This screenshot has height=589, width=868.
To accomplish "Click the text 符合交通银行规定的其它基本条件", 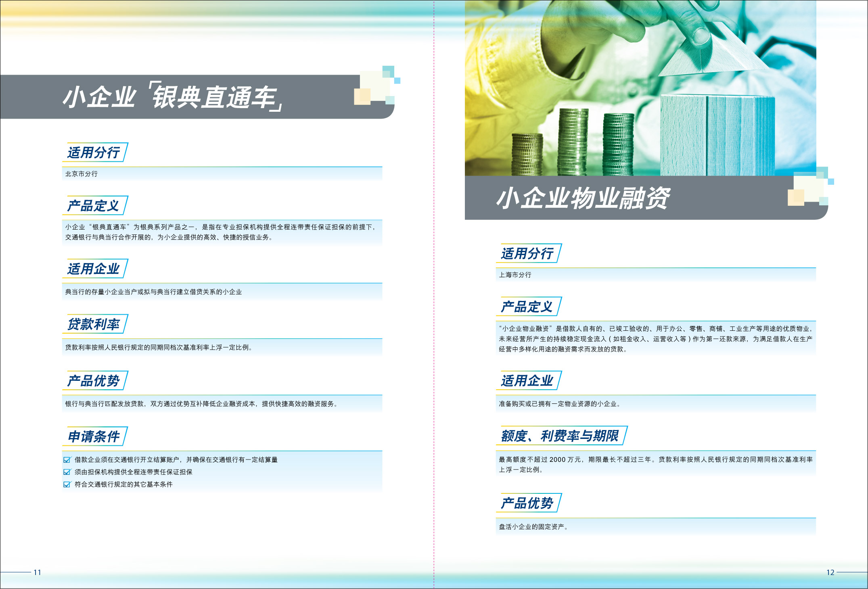I will tap(123, 485).
